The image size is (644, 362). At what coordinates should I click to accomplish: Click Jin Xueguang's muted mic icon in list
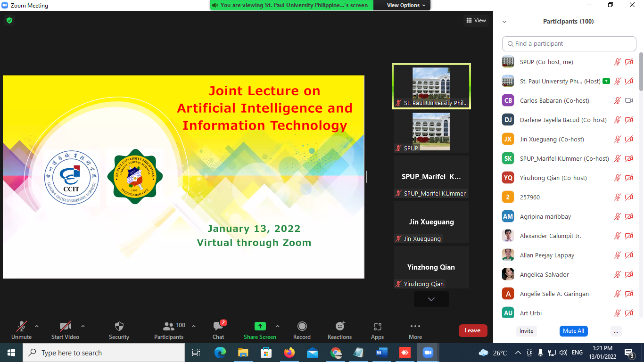click(617, 139)
